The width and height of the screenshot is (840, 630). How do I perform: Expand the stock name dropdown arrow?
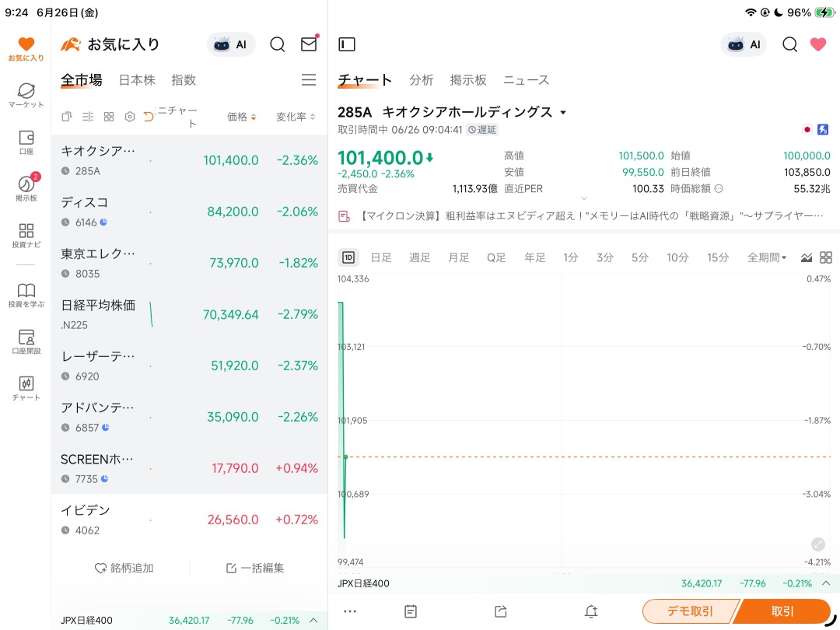(563, 113)
